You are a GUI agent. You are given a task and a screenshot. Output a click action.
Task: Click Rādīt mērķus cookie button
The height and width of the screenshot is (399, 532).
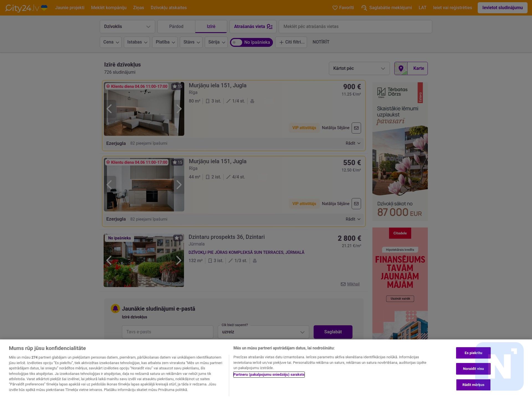[473, 385]
